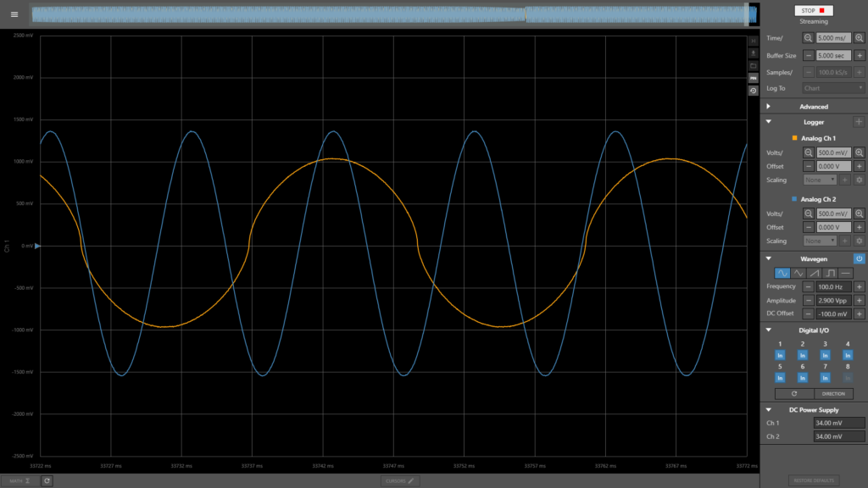
Task: Collapse the DC Power Supply section
Action: pos(768,409)
